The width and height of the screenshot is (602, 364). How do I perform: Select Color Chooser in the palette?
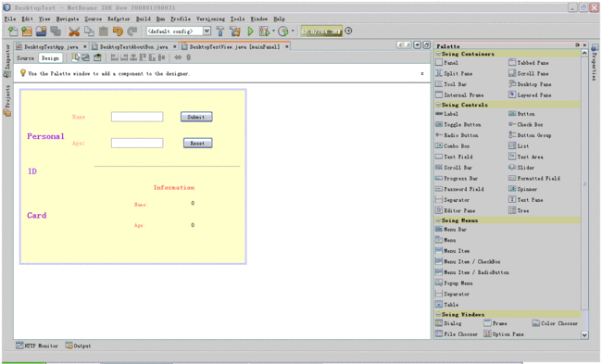pyautogui.click(x=555, y=323)
